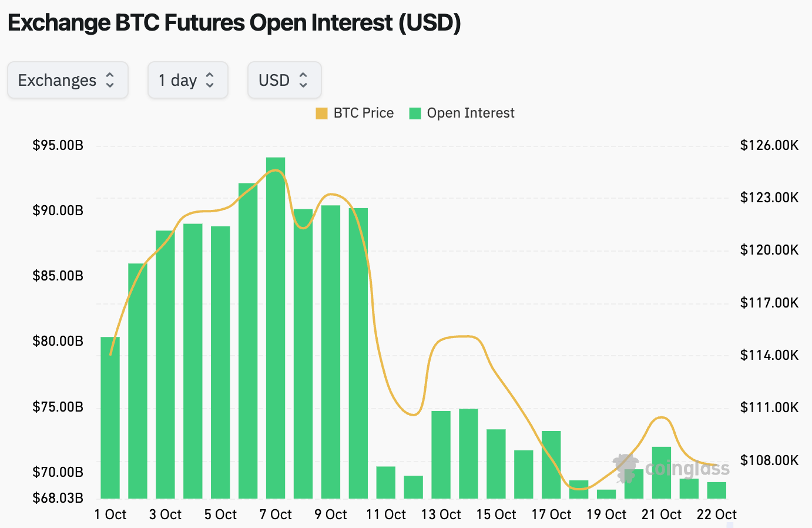Click the $95.00B y-axis label
The image size is (812, 528).
[x=58, y=145]
